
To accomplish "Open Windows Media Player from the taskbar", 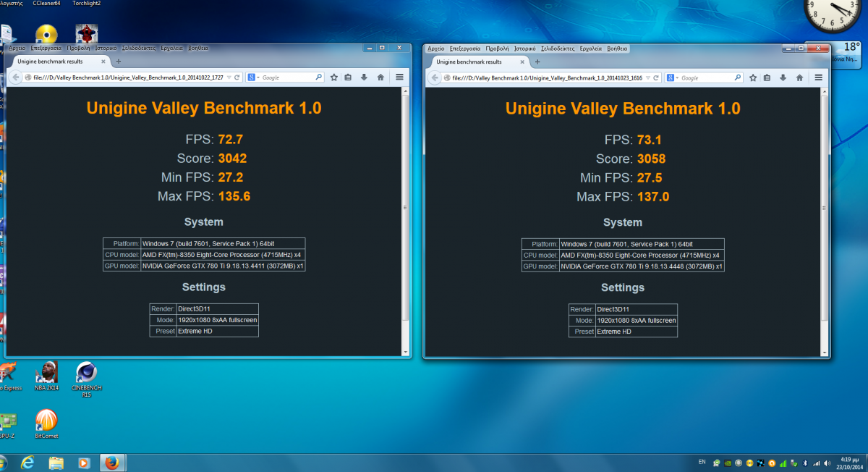I will tap(83, 462).
